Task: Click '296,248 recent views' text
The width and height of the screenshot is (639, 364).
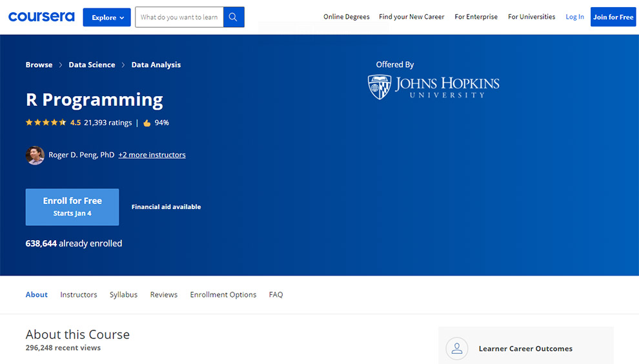Action: coord(63,348)
